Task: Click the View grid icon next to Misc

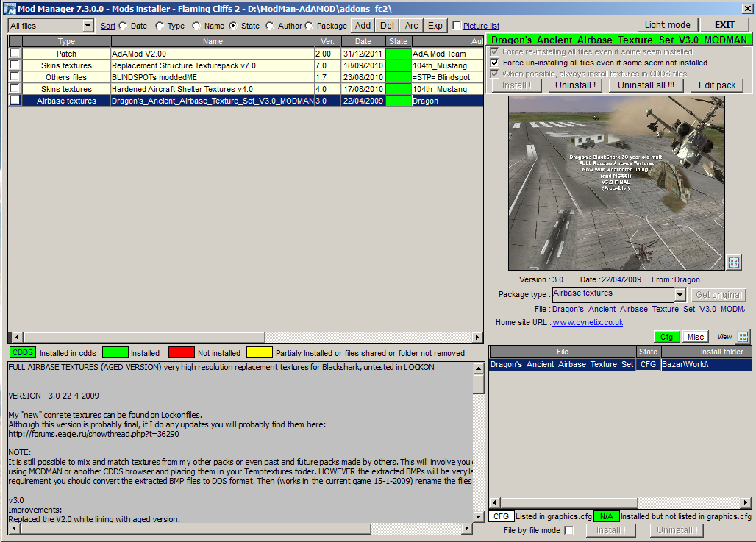Action: coord(743,337)
